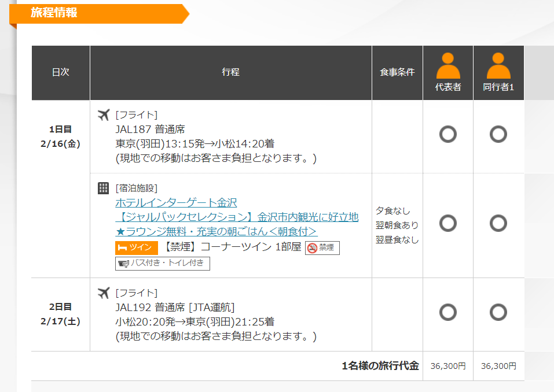Click 同行者1 price 36,300円
This screenshot has width=554, height=392.
pos(498,366)
